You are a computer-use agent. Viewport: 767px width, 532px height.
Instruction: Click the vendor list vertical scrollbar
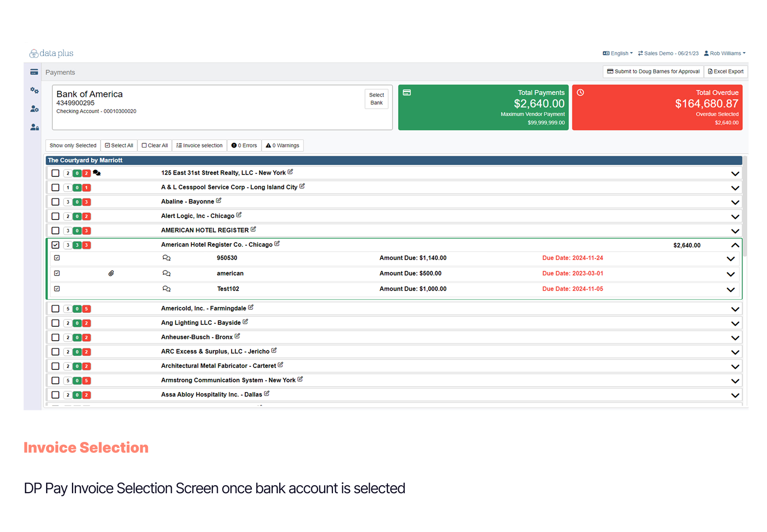[745, 206]
